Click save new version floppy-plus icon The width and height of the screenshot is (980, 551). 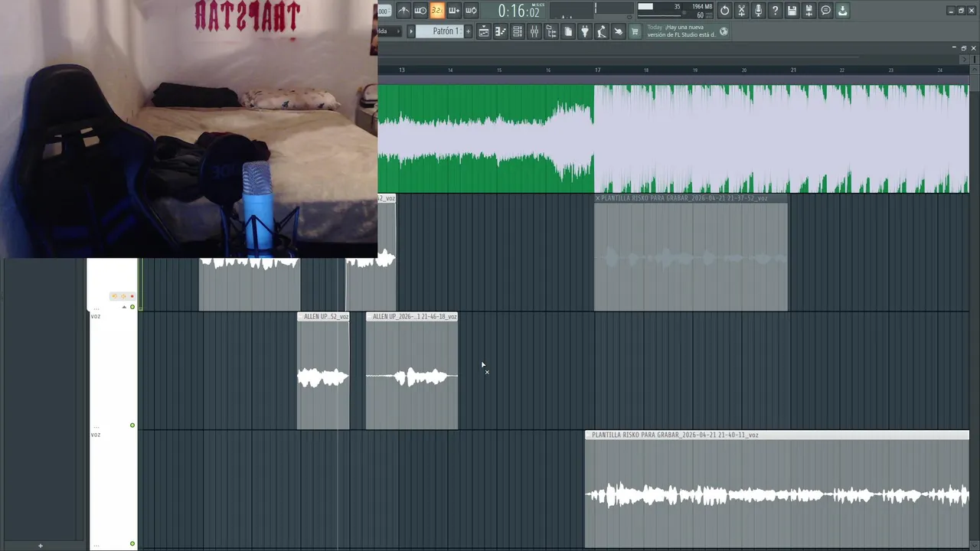click(808, 10)
